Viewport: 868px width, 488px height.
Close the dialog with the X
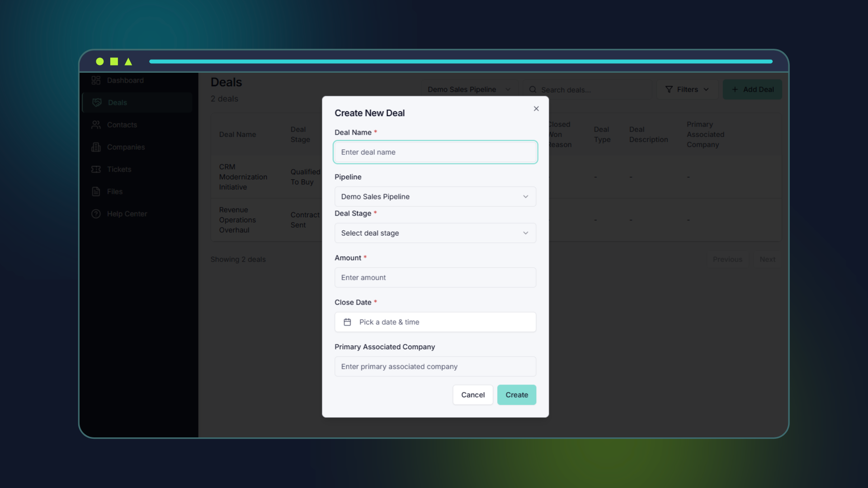point(536,108)
